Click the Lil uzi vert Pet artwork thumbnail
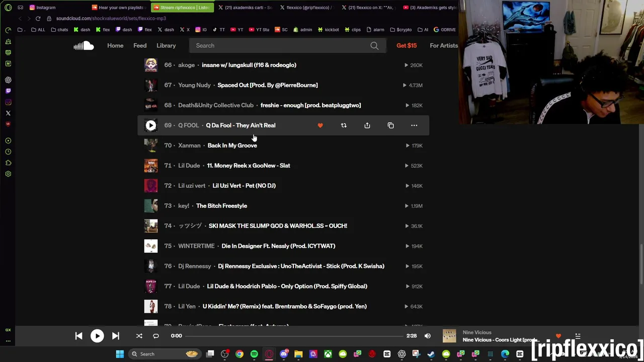 tap(151, 186)
